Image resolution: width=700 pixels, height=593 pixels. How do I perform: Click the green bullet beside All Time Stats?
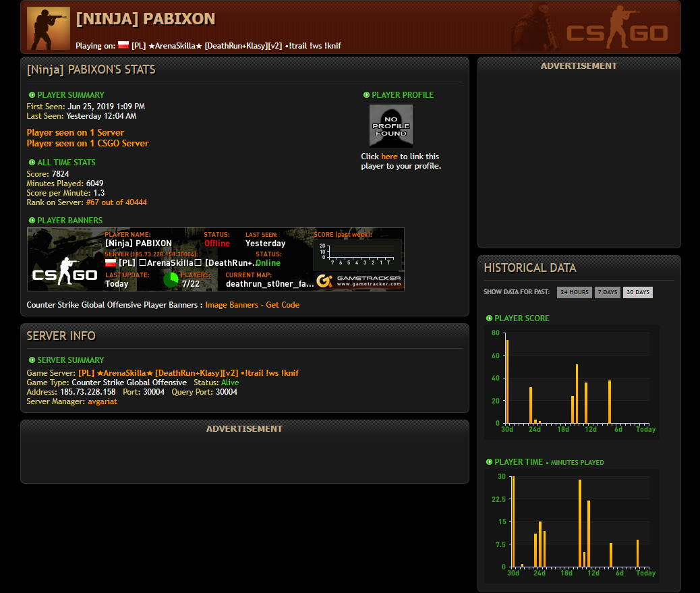[32, 162]
